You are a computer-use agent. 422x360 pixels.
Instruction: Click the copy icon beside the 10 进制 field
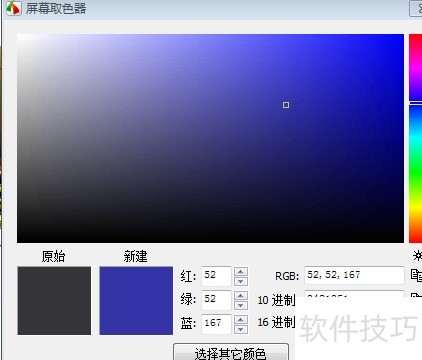coord(417,295)
